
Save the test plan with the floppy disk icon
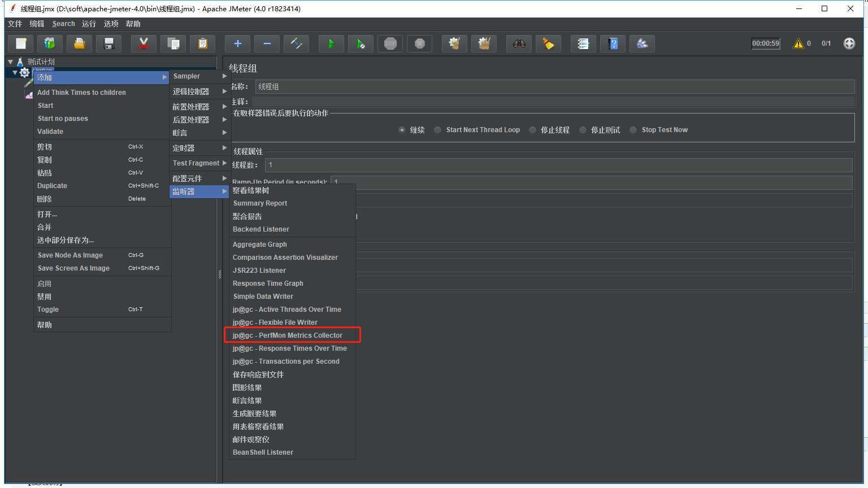109,43
